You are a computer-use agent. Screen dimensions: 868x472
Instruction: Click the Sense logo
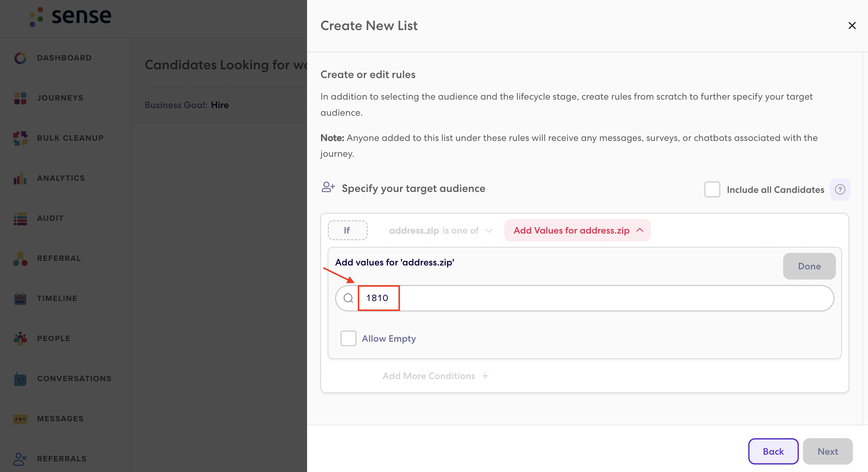[70, 16]
